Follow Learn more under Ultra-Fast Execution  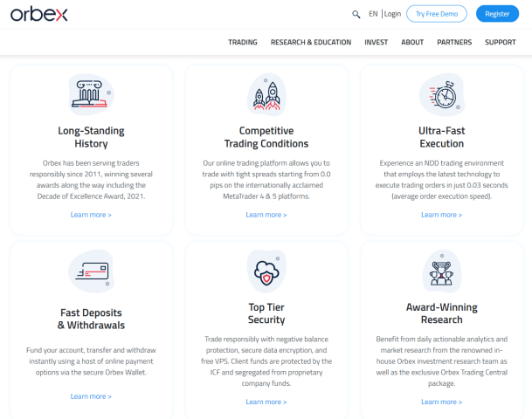442,215
